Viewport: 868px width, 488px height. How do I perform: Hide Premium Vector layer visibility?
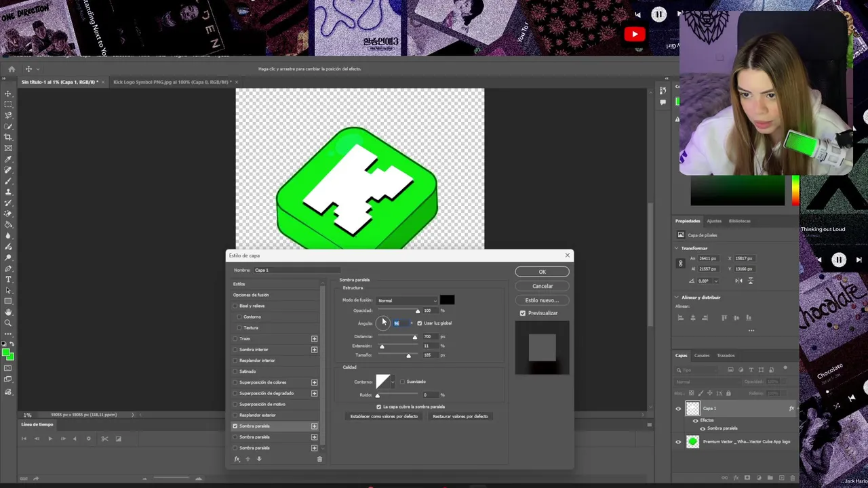coord(678,442)
